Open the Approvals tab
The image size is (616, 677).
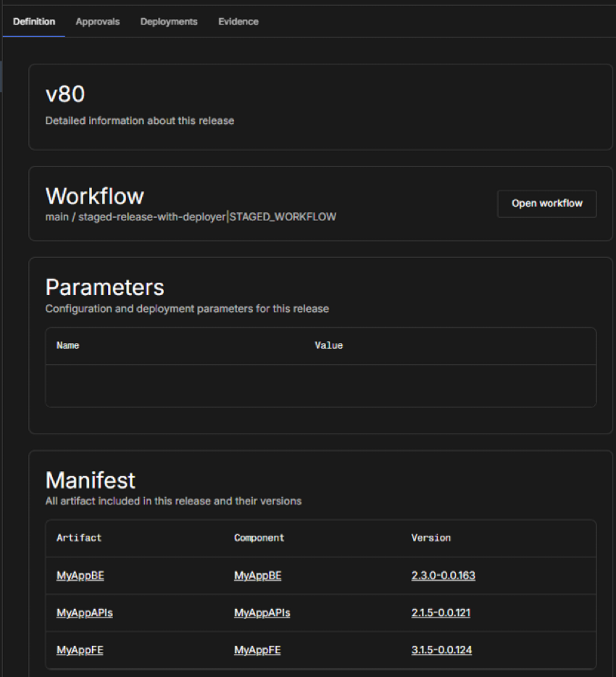97,22
